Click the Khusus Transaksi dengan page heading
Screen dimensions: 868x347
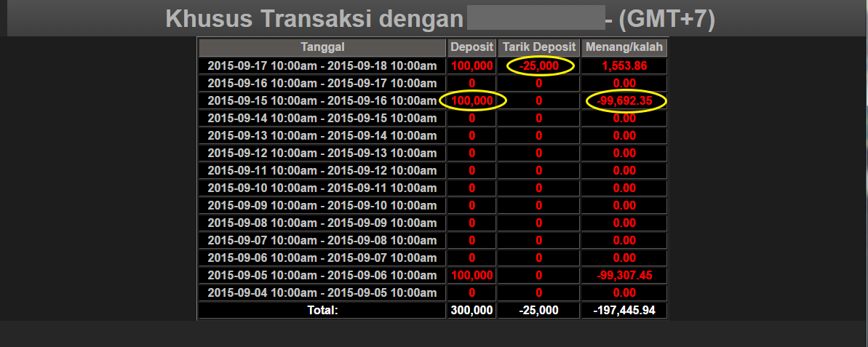click(x=314, y=19)
